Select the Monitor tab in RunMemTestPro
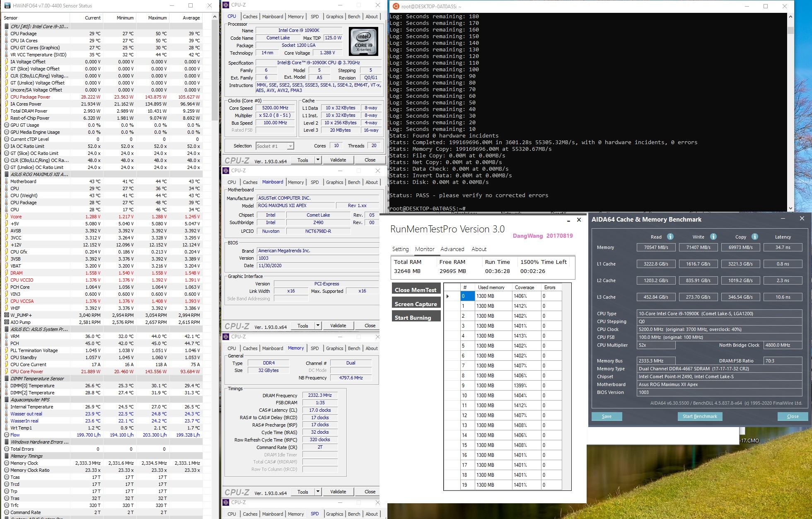Image resolution: width=812 pixels, height=519 pixels. (x=425, y=249)
